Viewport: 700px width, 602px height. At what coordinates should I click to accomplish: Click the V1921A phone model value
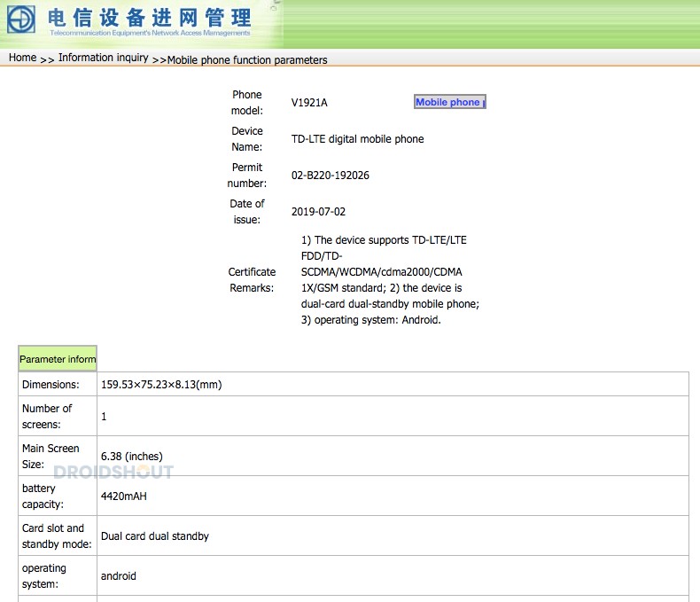pyautogui.click(x=309, y=103)
